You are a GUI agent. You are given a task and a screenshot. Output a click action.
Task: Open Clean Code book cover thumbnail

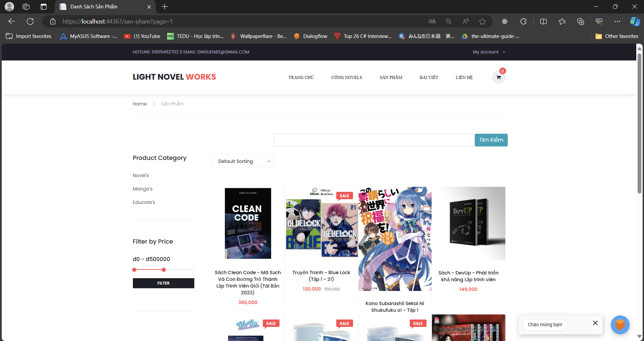tap(248, 223)
